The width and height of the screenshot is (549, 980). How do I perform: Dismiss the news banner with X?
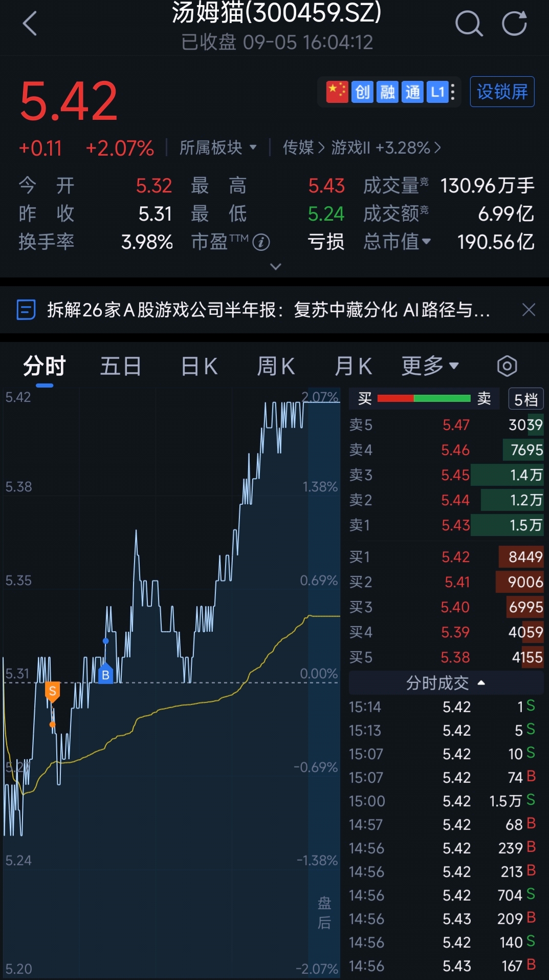529,310
